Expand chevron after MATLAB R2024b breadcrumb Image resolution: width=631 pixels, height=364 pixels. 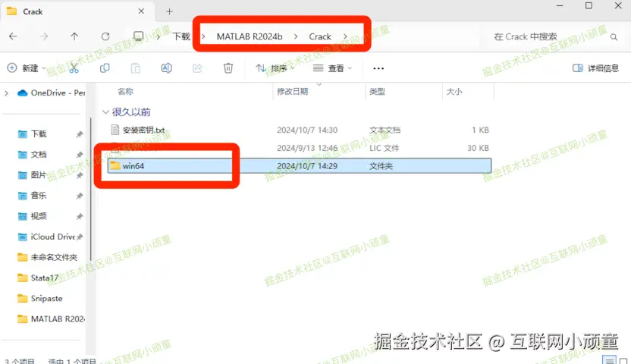click(x=296, y=36)
